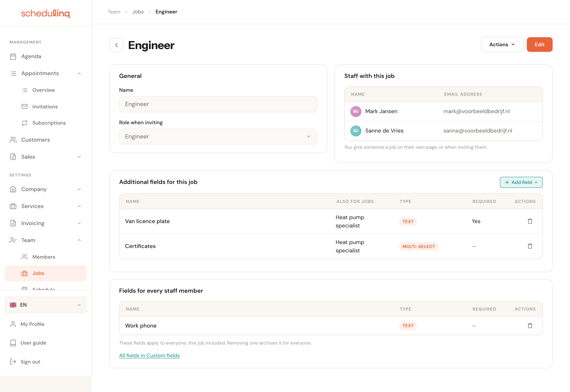Expand the Company menu chevron
Image resolution: width=570 pixels, height=392 pixels.
click(x=79, y=189)
